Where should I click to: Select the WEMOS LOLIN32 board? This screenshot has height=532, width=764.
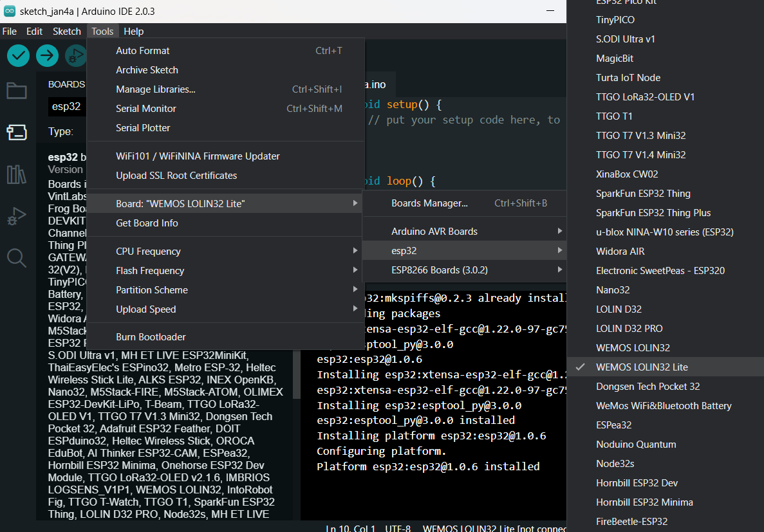[x=665, y=348]
